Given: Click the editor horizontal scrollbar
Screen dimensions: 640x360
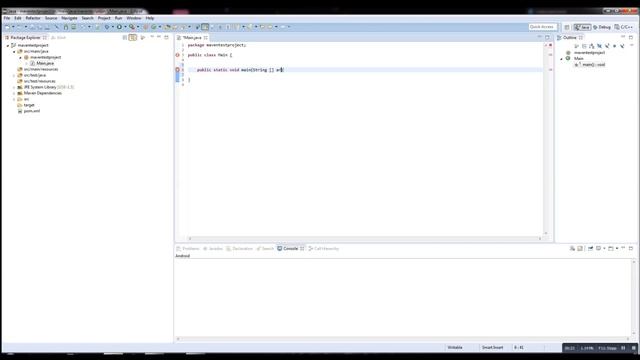Looking at the screenshot, I should (x=365, y=238).
